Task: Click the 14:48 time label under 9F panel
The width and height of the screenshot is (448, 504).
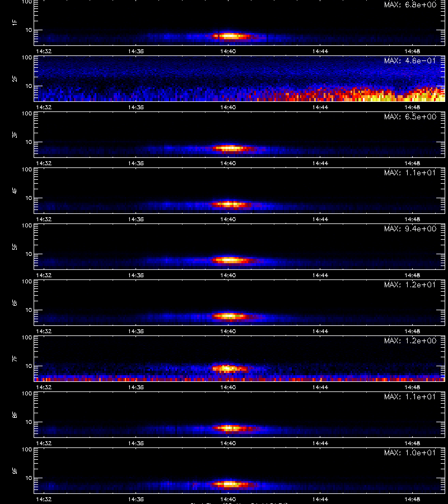Action: point(412,499)
